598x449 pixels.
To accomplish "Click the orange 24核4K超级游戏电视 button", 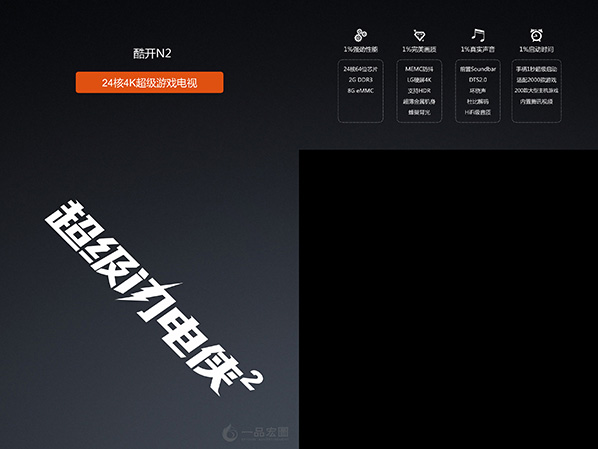I will pyautogui.click(x=150, y=82).
